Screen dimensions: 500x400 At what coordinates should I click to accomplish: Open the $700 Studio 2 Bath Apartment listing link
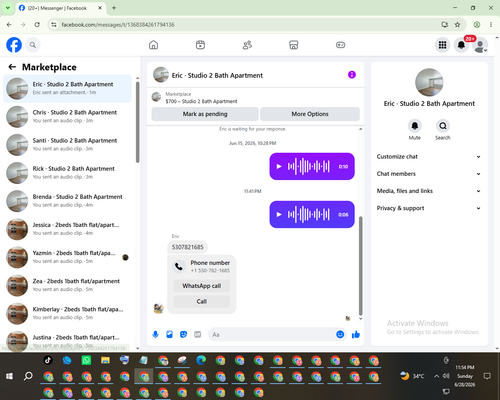click(x=201, y=101)
